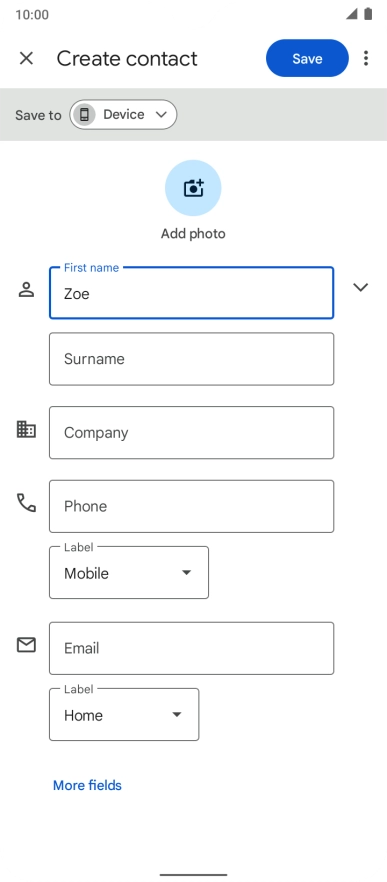The image size is (387, 882).
Task: Select the Email field
Action: click(x=191, y=648)
